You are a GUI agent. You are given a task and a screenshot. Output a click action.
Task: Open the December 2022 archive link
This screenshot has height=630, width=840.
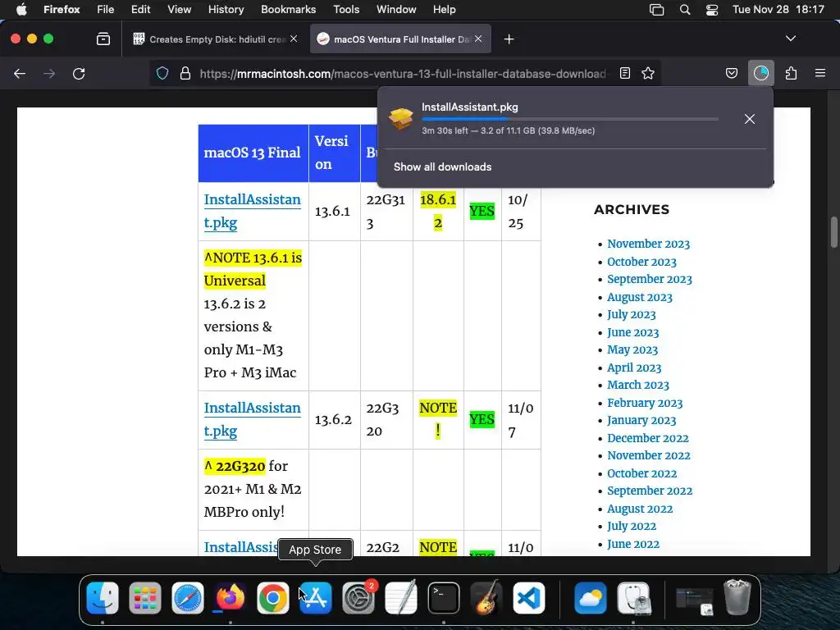pyautogui.click(x=648, y=438)
